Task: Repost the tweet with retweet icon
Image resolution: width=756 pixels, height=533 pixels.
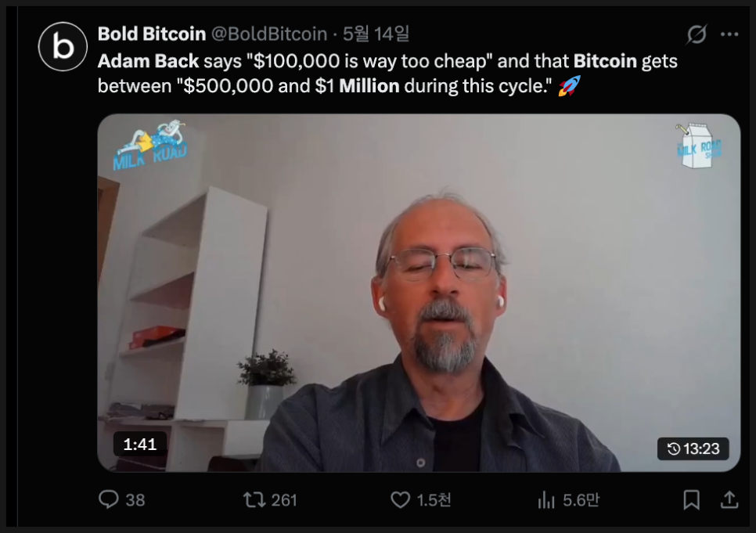Action: pos(254,499)
